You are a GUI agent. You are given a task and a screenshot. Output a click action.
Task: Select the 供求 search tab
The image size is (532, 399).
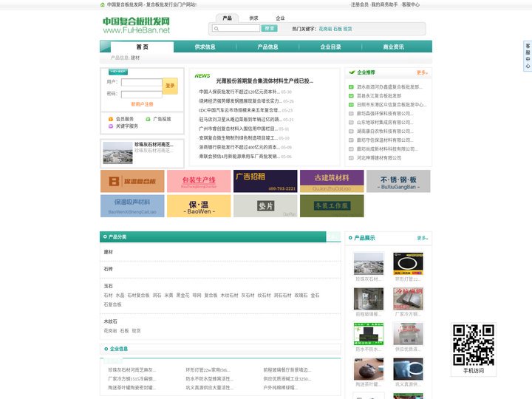click(253, 18)
